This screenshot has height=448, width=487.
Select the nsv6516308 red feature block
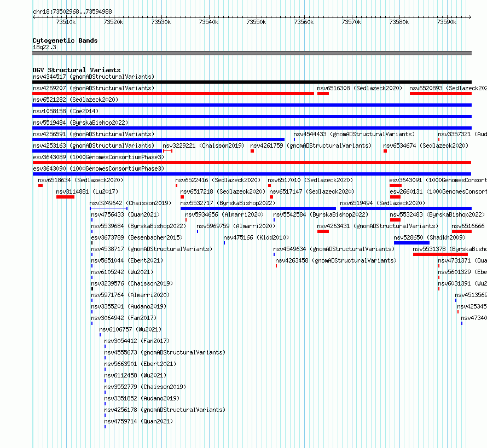[323, 94]
